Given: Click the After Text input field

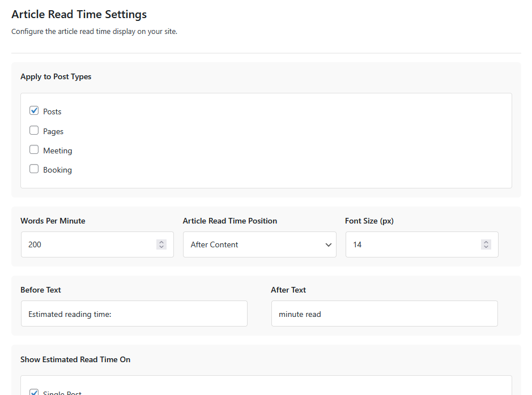Looking at the screenshot, I should pos(384,313).
